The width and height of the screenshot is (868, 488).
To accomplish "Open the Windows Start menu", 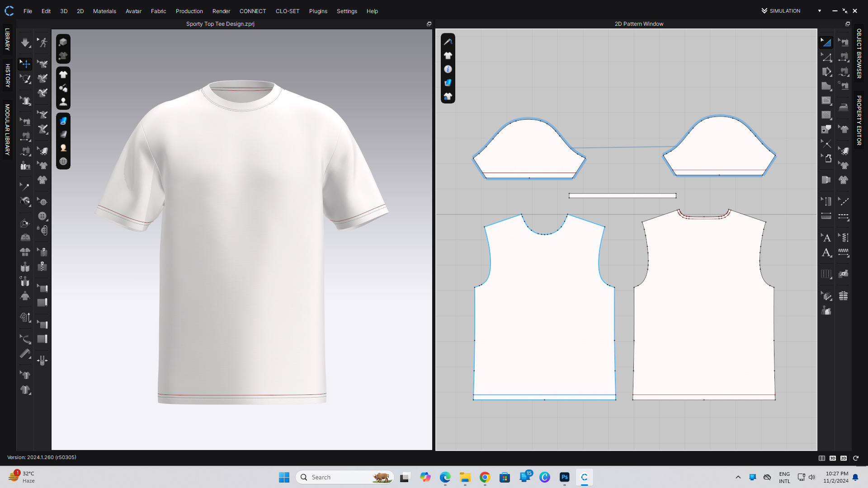I will point(284,477).
